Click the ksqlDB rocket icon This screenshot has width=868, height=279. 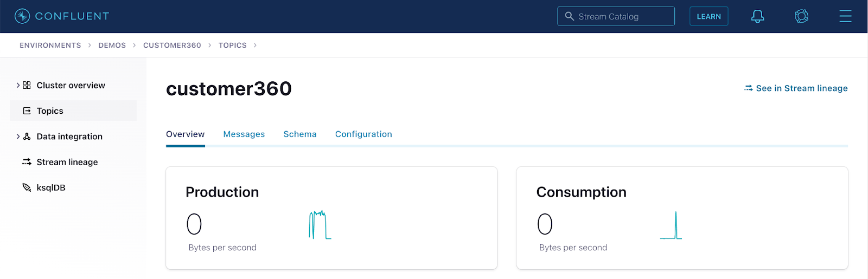[x=27, y=187]
